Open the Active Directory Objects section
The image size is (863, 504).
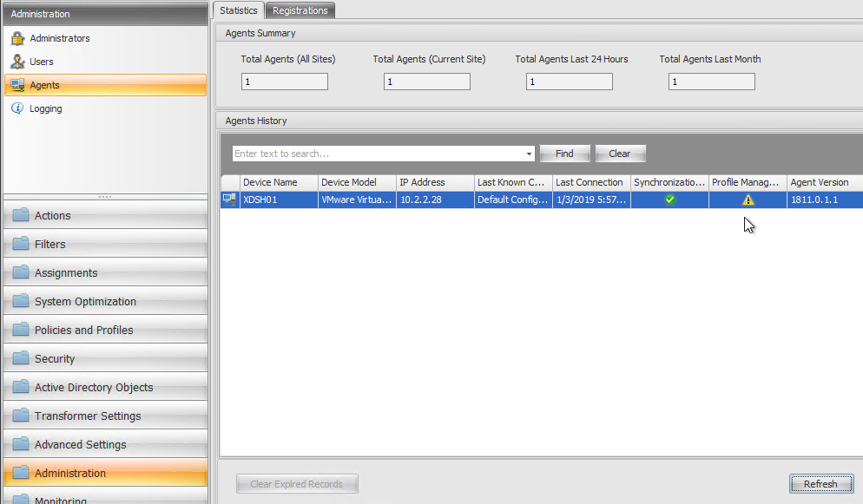click(106, 387)
